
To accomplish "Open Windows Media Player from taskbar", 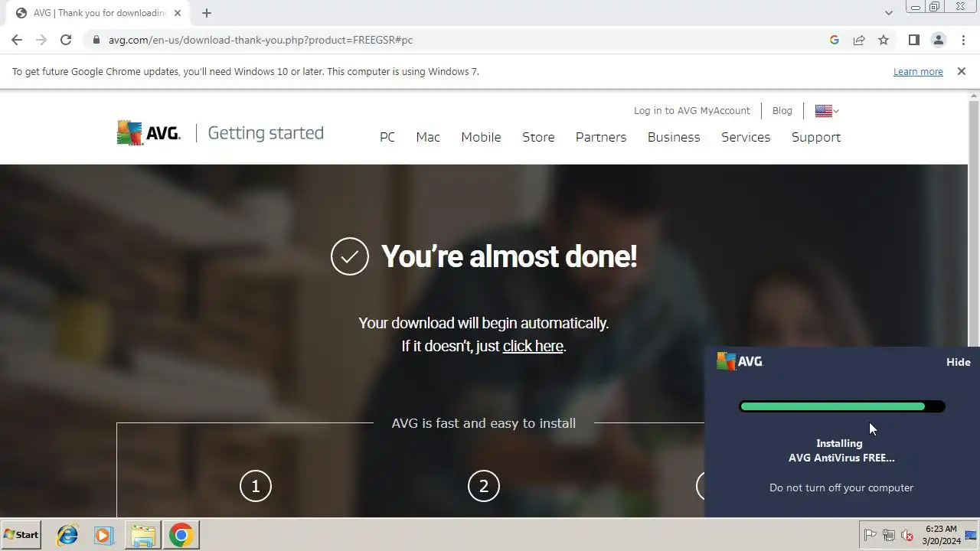I will click(104, 535).
